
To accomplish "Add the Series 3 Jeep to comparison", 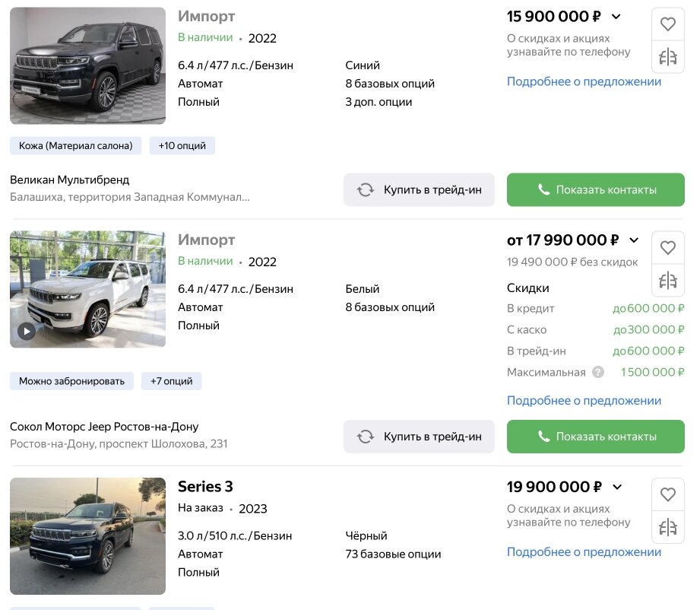I will click(x=668, y=527).
